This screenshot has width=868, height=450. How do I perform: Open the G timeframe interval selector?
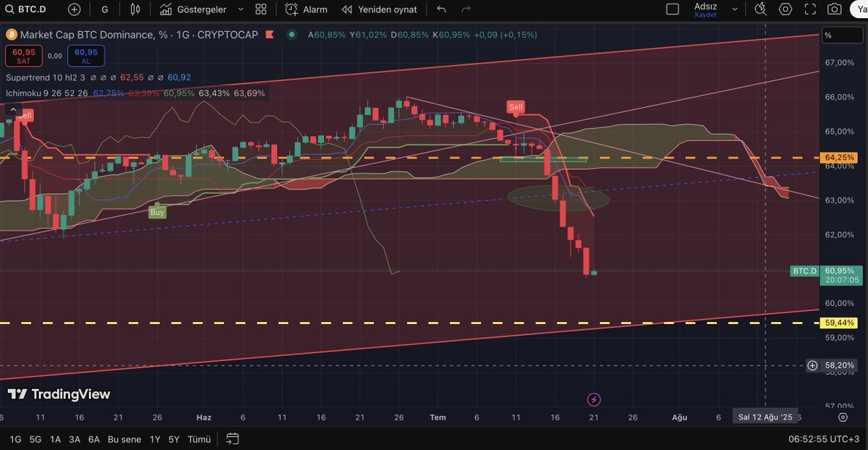[105, 9]
